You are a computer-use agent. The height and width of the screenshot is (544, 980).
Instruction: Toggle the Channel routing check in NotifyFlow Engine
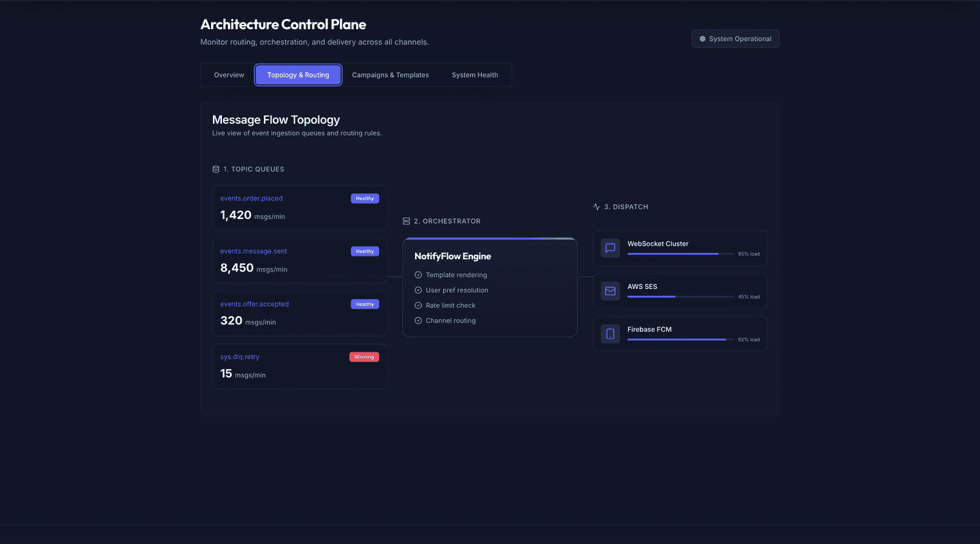(418, 320)
